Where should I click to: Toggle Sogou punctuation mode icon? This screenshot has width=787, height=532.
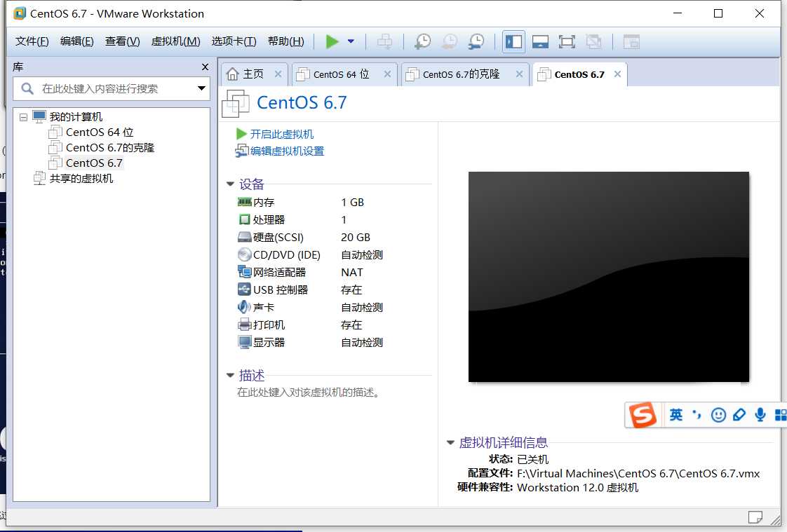pyautogui.click(x=697, y=415)
